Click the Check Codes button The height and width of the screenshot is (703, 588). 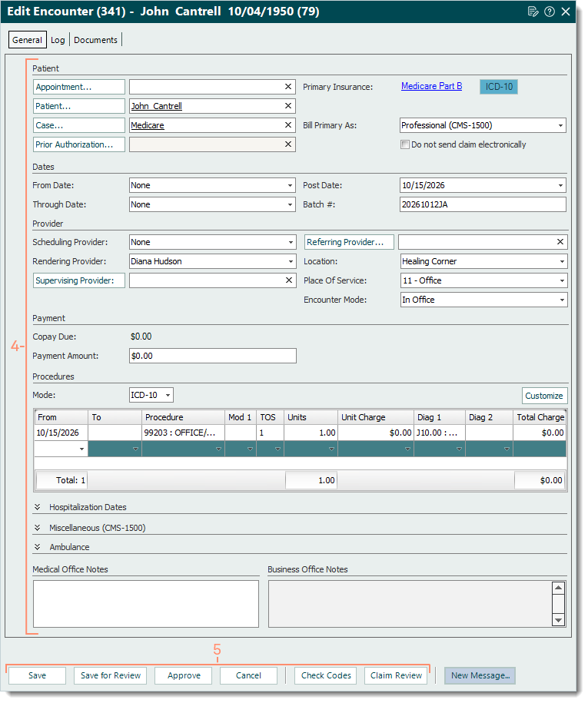[326, 675]
